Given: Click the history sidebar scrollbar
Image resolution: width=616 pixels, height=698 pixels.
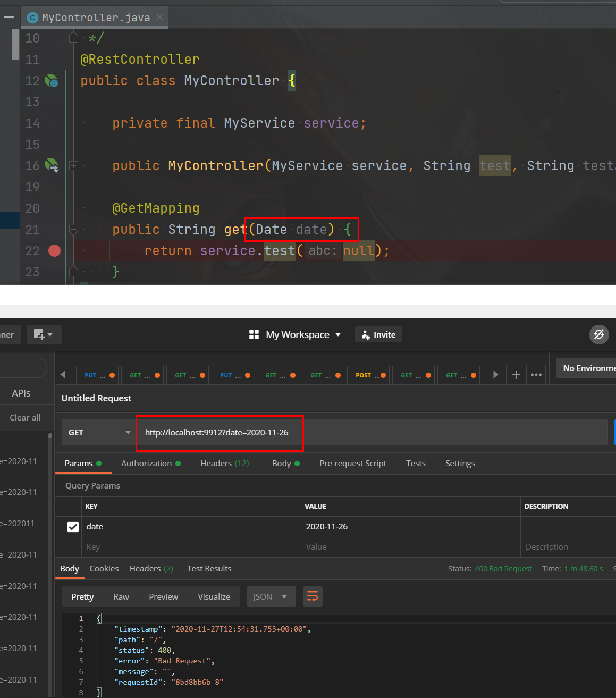Looking at the screenshot, I should (50, 564).
